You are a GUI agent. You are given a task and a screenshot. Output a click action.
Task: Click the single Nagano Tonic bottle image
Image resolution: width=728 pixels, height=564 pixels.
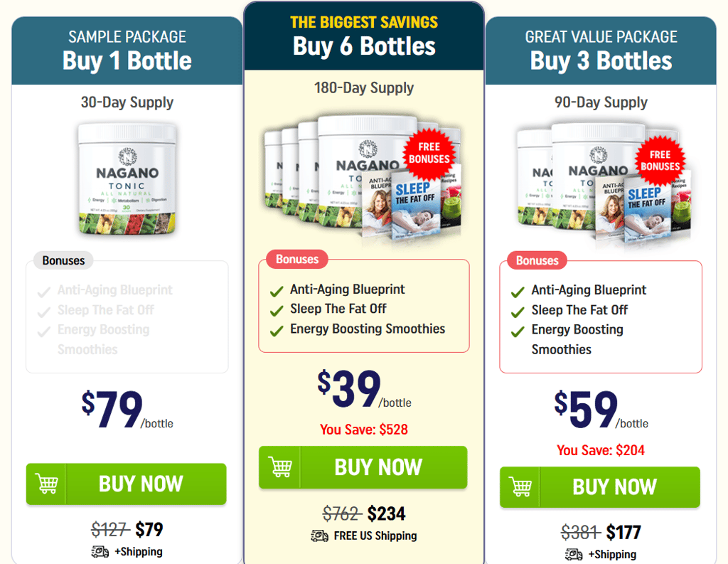[x=127, y=179]
